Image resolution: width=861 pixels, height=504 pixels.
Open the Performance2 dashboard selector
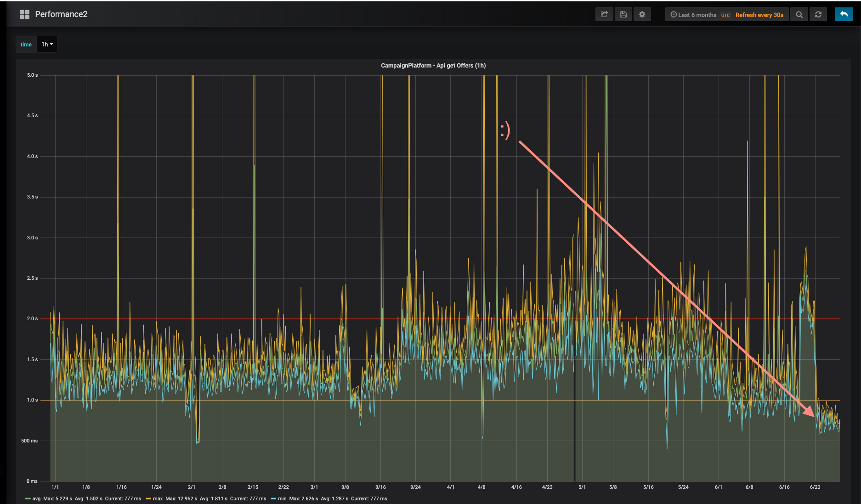[61, 14]
